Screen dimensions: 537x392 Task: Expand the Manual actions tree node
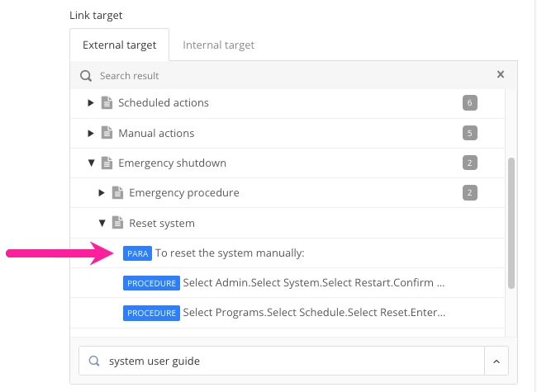pyautogui.click(x=91, y=133)
